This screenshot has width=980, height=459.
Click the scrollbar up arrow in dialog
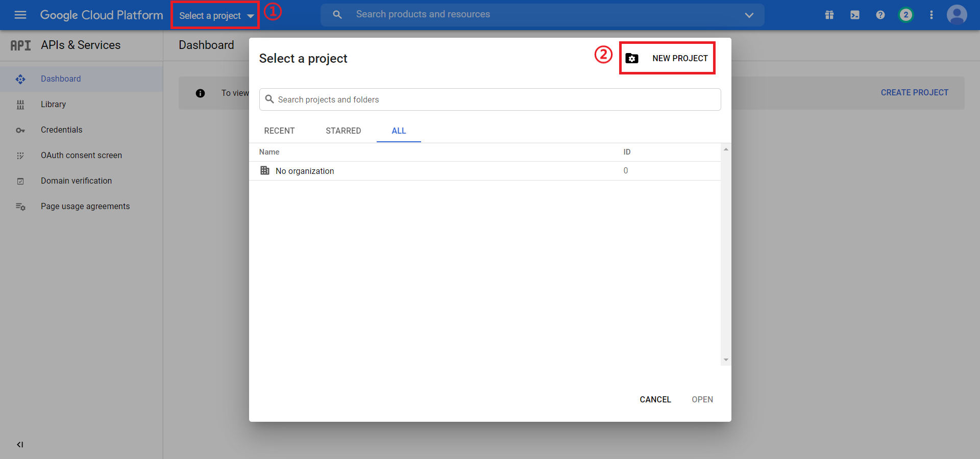click(726, 149)
